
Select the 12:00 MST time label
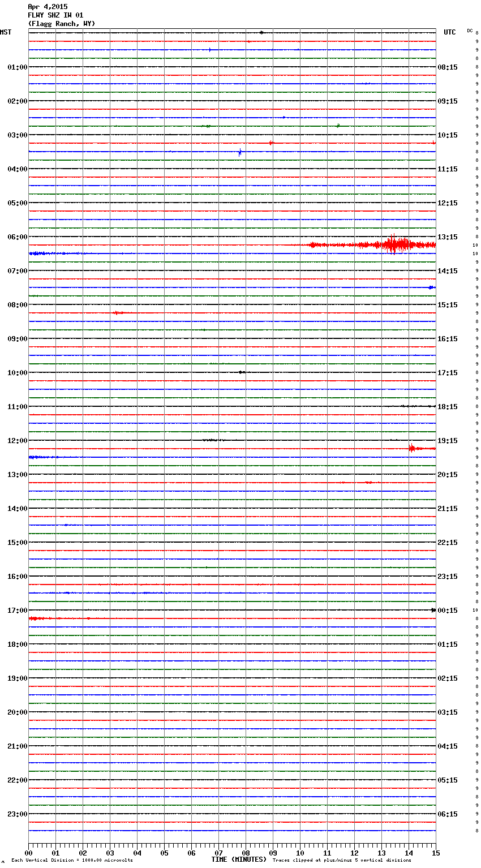tap(17, 441)
